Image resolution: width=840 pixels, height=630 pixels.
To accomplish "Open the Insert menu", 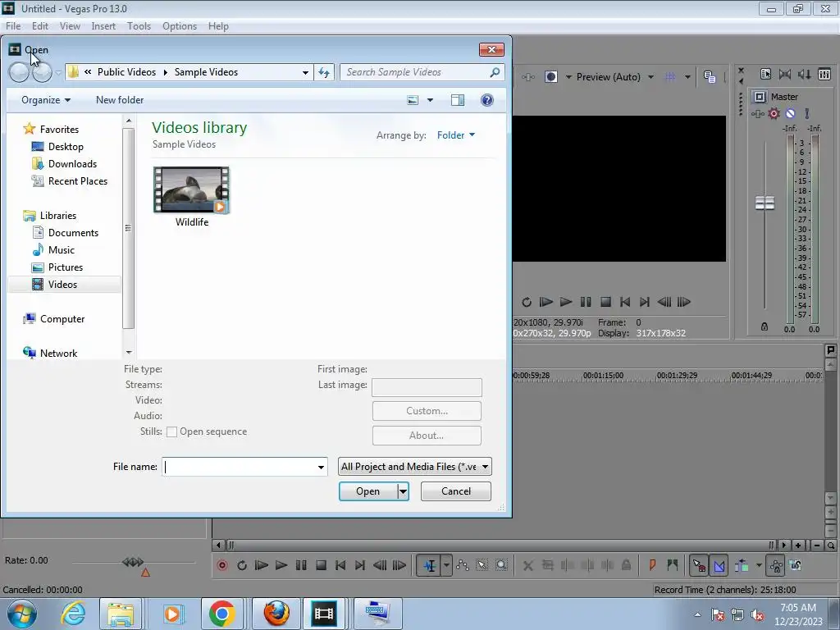I will point(103,25).
